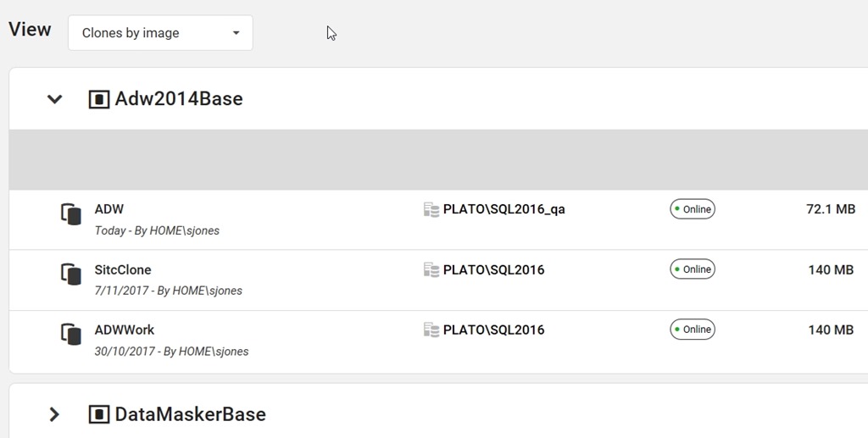Screen dimensions: 868x438
Task: Open the SitcClone clone entry
Action: click(123, 270)
